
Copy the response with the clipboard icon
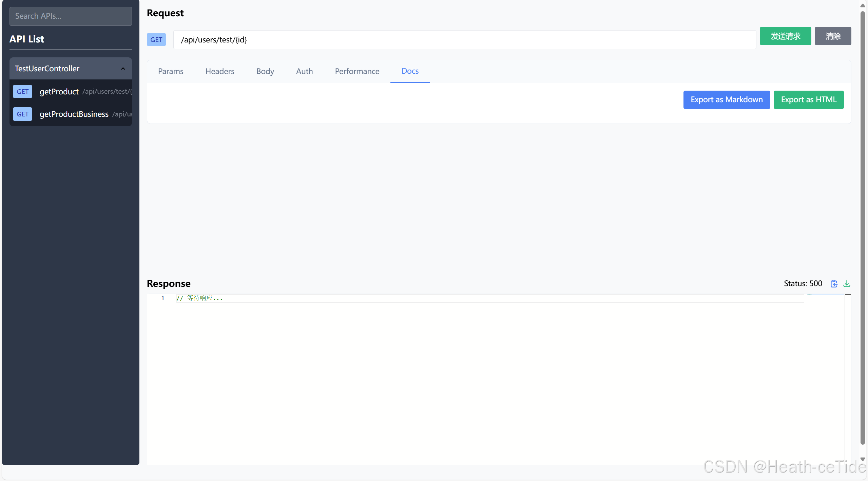(834, 283)
